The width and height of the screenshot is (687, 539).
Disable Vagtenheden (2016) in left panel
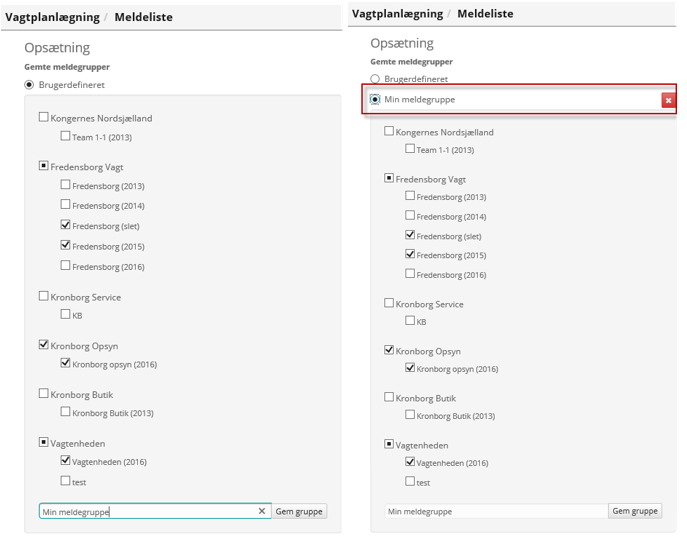[65, 460]
